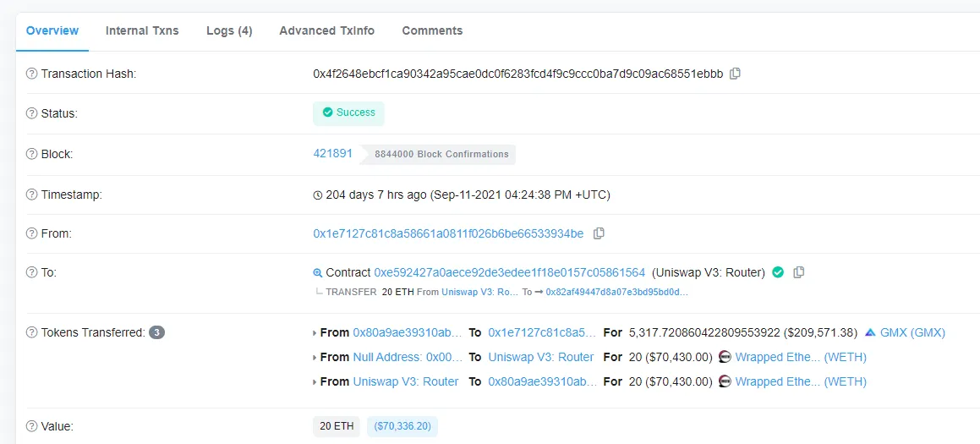Open block 421891 link

pos(332,153)
